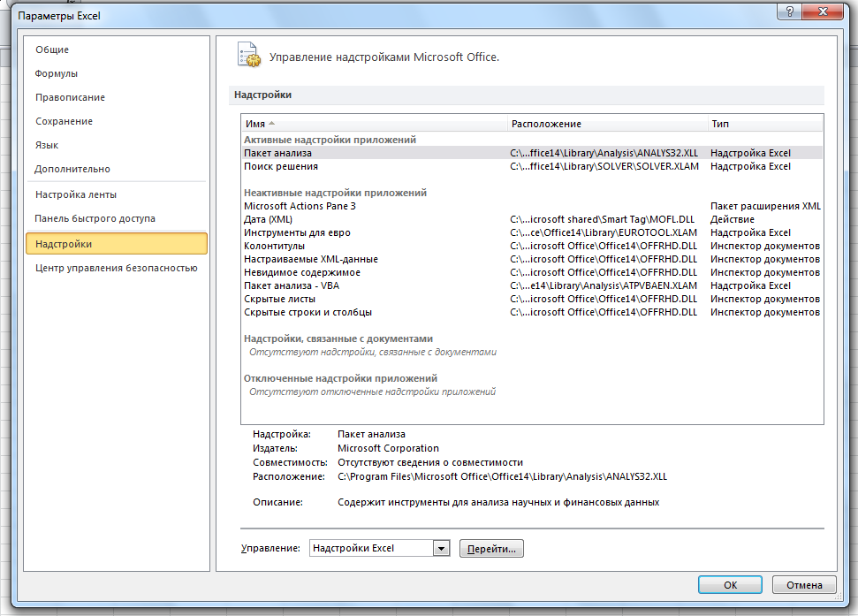
Task: Click the add-in description text
Action: [x=498, y=502]
